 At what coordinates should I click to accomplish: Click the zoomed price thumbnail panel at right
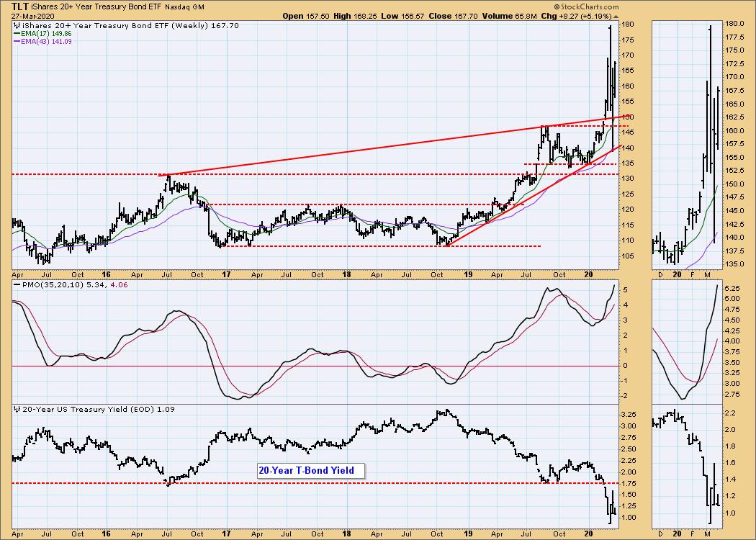pyautogui.click(x=687, y=145)
